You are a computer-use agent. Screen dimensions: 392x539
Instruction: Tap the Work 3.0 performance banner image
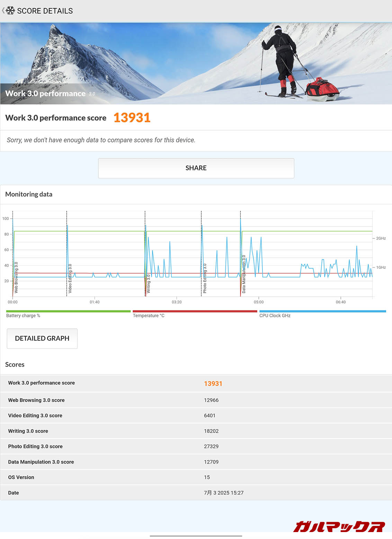pyautogui.click(x=196, y=64)
